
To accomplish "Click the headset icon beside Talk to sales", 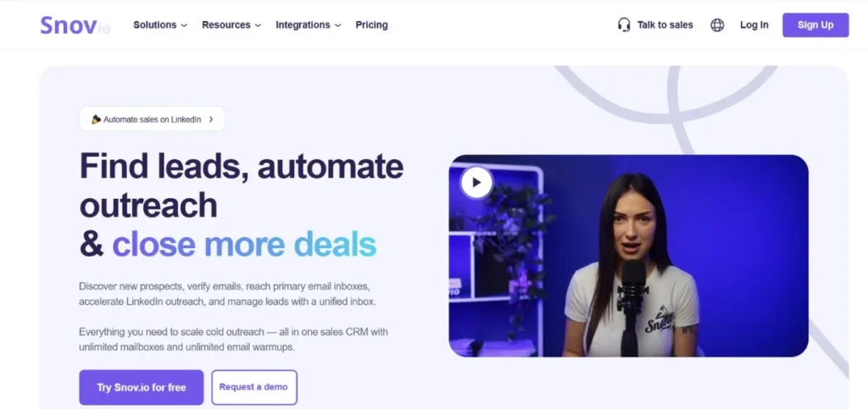I will pyautogui.click(x=624, y=25).
